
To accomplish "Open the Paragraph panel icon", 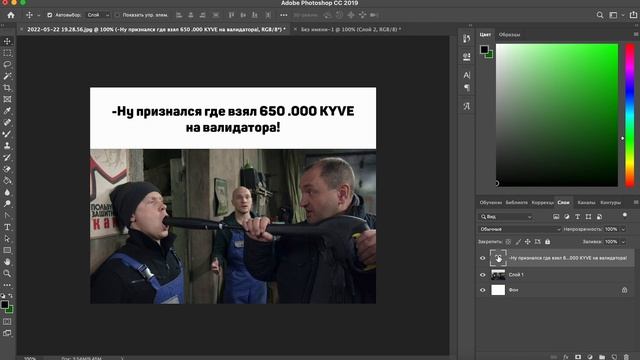I will 467,88.
